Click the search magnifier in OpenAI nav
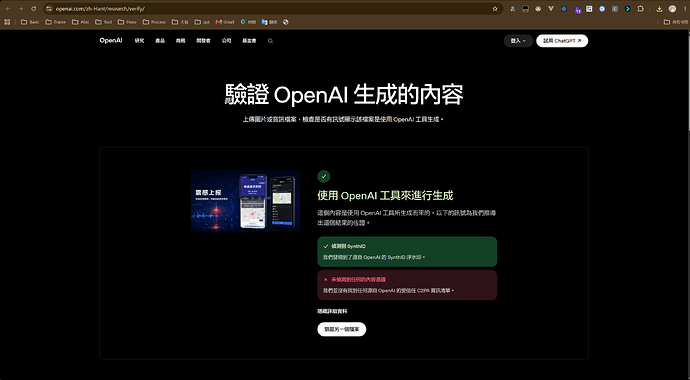Image resolution: width=690 pixels, height=380 pixels. pyautogui.click(x=270, y=41)
